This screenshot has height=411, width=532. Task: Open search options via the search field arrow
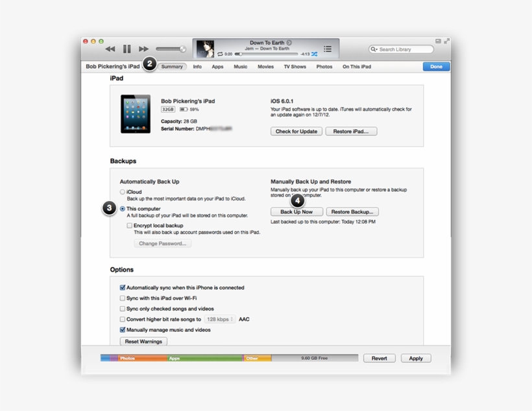point(377,49)
